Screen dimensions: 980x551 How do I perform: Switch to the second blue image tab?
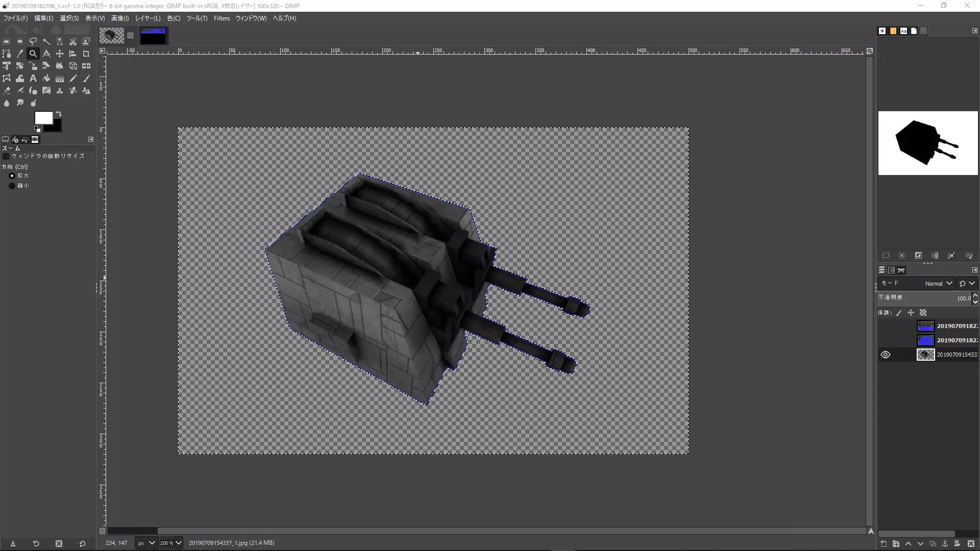coord(153,36)
